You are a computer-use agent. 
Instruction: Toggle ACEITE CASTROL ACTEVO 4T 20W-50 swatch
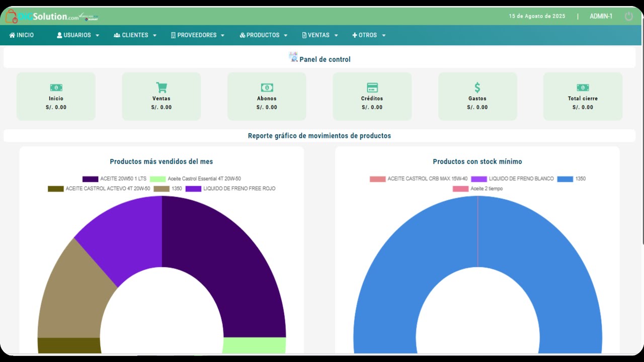56,189
